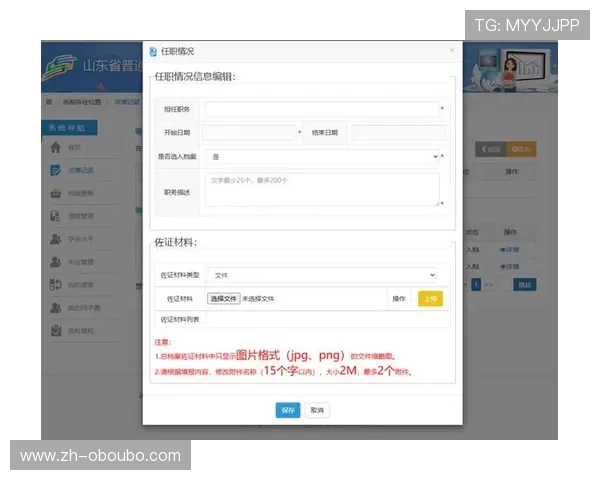The width and height of the screenshot is (600, 480).
Task: Expand the 佐证材料类型 dropdown
Action: pos(322,275)
